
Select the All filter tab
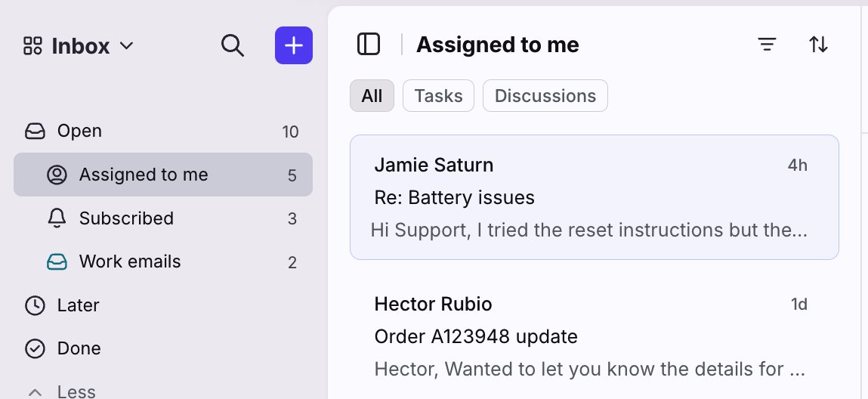pyautogui.click(x=372, y=96)
